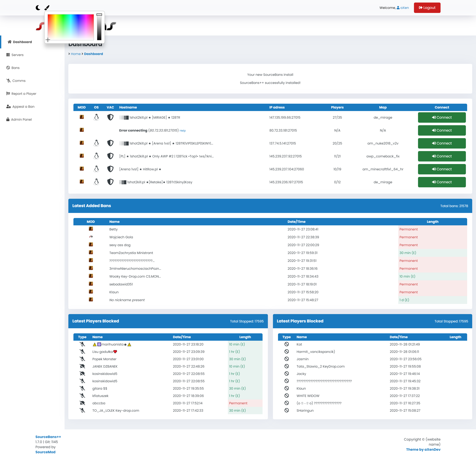
Task: Click the VAC shield icon for HitRow.pl server
Action: [110, 169]
